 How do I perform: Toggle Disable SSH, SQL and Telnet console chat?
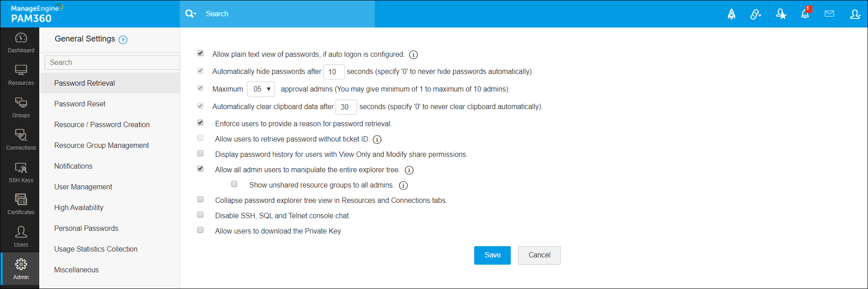pyautogui.click(x=201, y=215)
